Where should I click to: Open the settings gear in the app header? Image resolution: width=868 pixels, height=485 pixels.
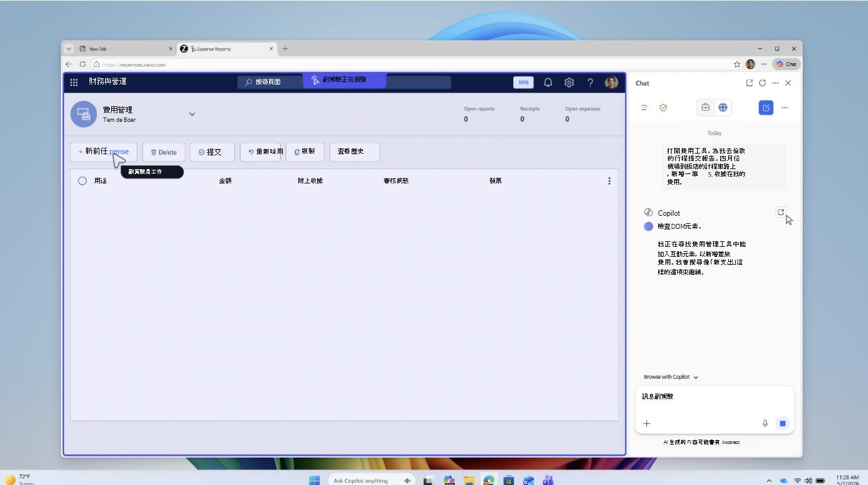(x=569, y=82)
